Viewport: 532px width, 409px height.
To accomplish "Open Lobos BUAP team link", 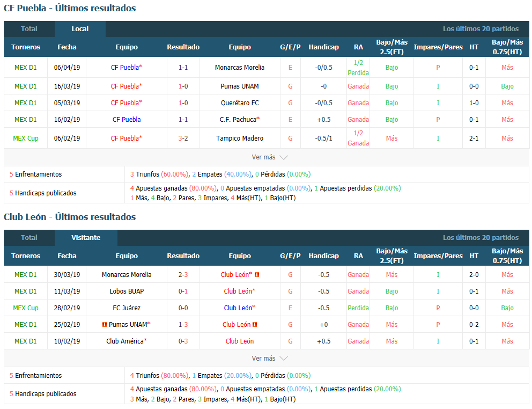I will coord(127,291).
